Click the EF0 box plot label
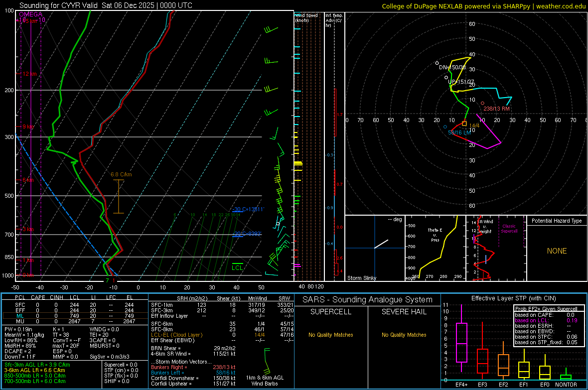Viewport: 588px width, 390px height. (545, 385)
